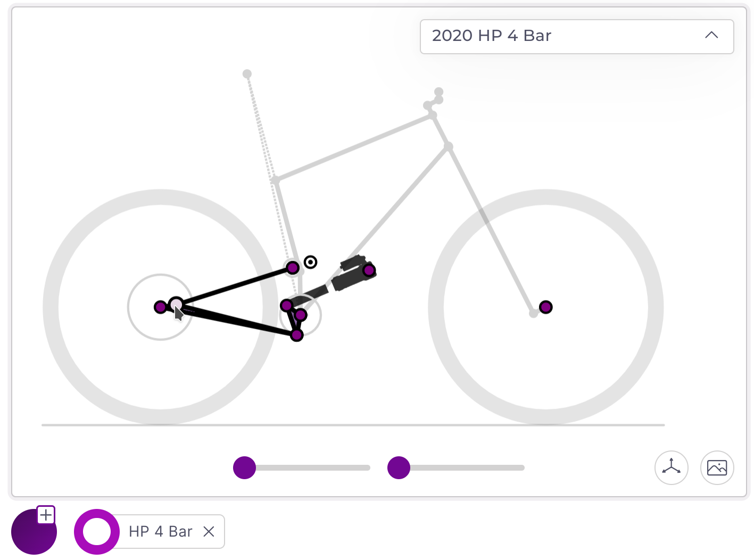Select the target-shaped instant center marker
This screenshot has width=754, height=560.
coord(310,262)
